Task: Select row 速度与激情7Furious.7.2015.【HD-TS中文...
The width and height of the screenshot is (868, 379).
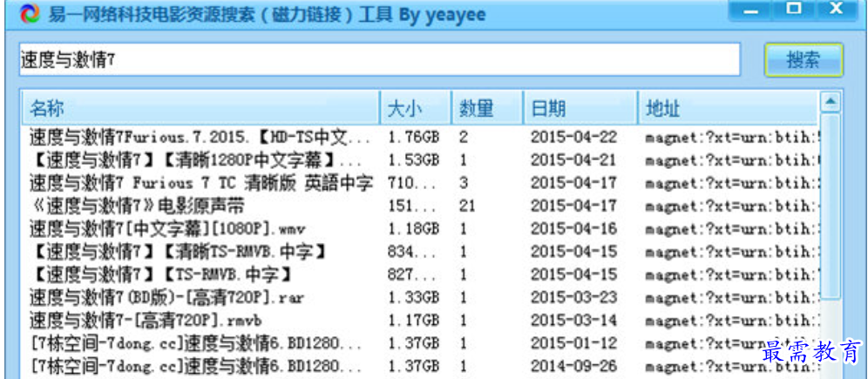Action: click(419, 136)
